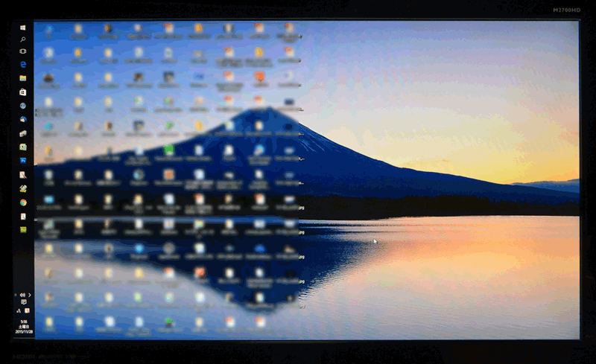This screenshot has height=364, width=596.
Task: Open File Explorer from the taskbar
Action: [x=23, y=78]
